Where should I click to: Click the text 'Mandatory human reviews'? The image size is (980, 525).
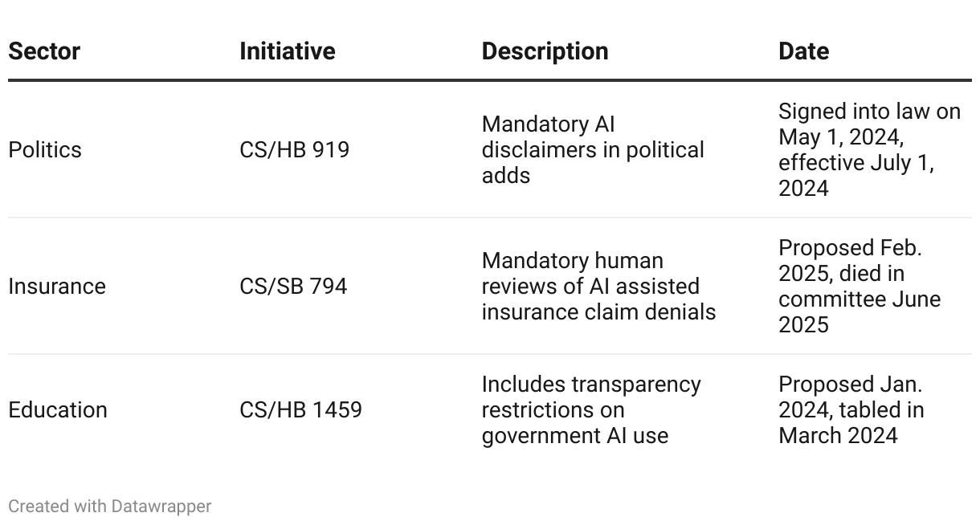tap(573, 274)
